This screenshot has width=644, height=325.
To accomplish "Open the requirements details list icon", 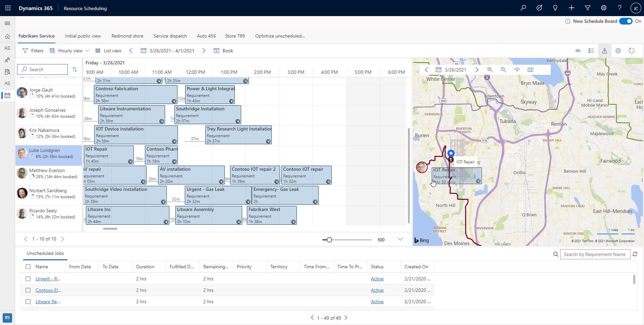I will (x=591, y=51).
